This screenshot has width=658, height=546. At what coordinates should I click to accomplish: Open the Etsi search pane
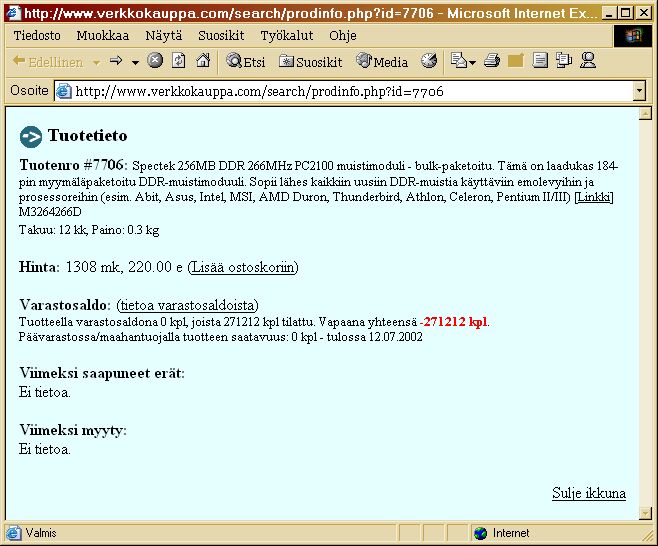pyautogui.click(x=245, y=62)
